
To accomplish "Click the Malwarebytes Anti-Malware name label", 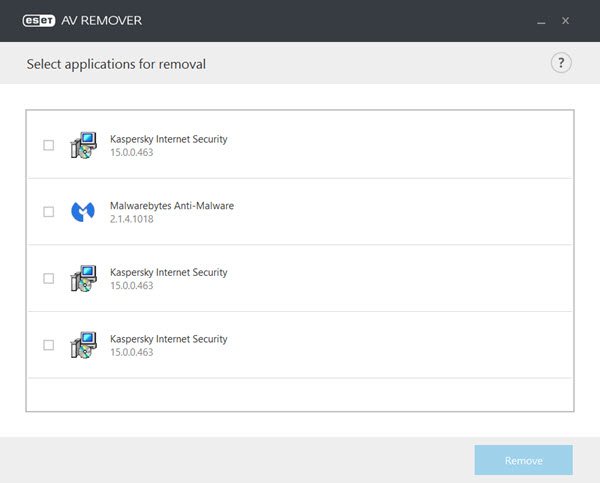I will [171, 205].
